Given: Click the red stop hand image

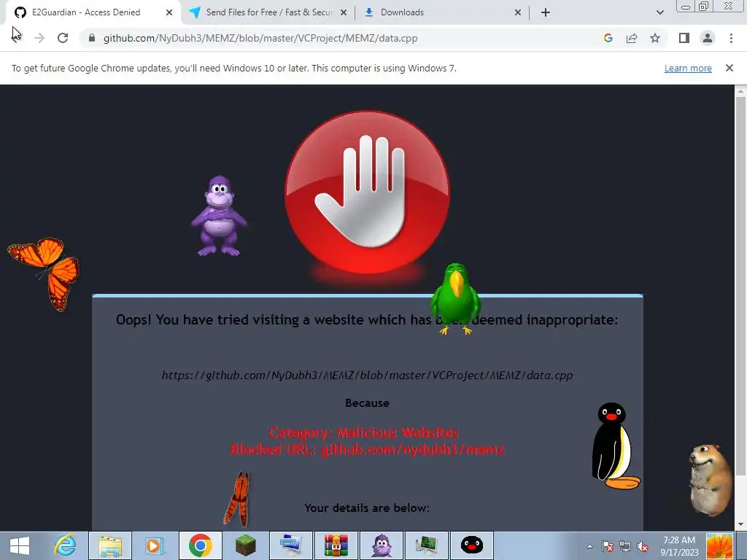Looking at the screenshot, I should click(x=367, y=192).
